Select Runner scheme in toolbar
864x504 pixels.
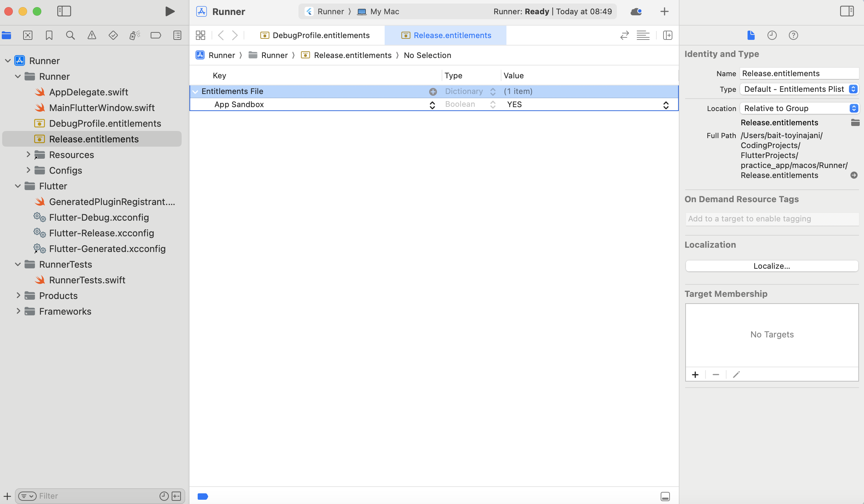(324, 11)
